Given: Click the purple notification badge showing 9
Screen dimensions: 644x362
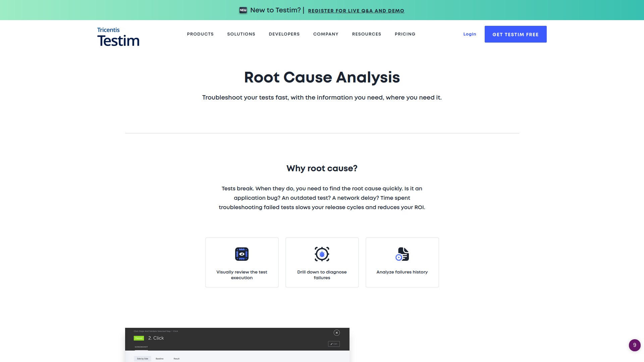Looking at the screenshot, I should (x=634, y=345).
